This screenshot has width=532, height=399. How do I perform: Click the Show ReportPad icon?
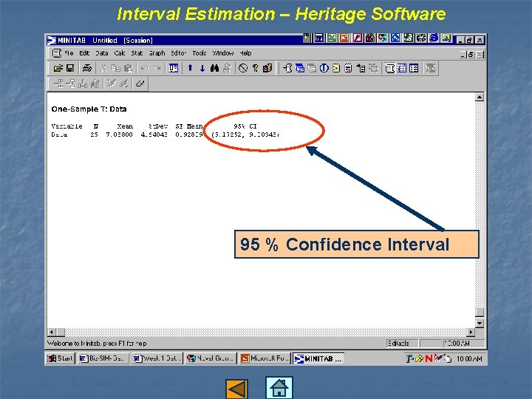(x=348, y=68)
